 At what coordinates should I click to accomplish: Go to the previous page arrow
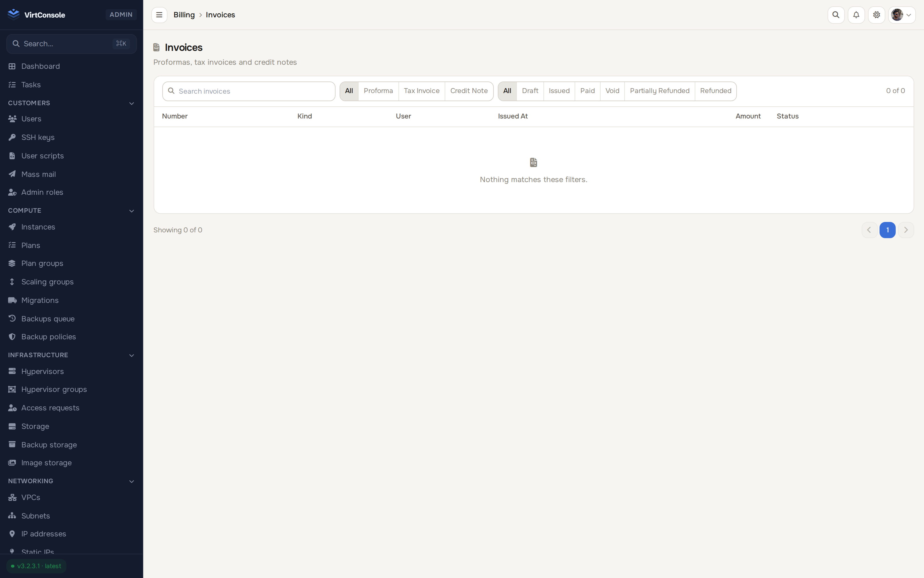click(x=869, y=230)
